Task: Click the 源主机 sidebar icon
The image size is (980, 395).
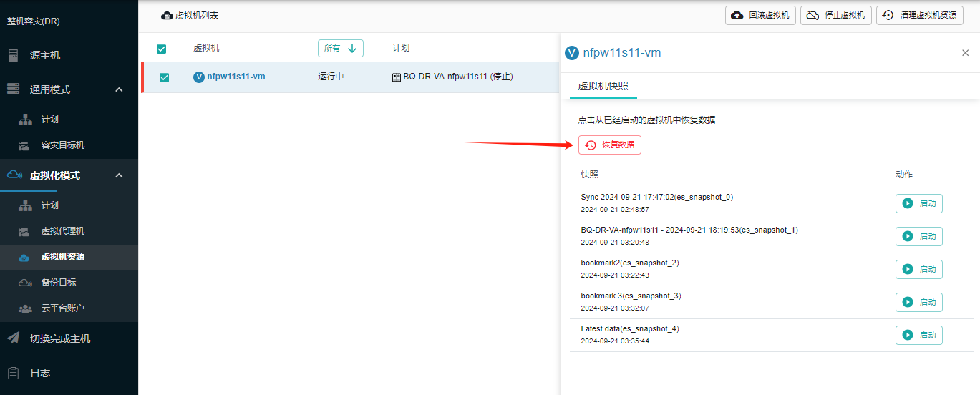Action: 13,55
